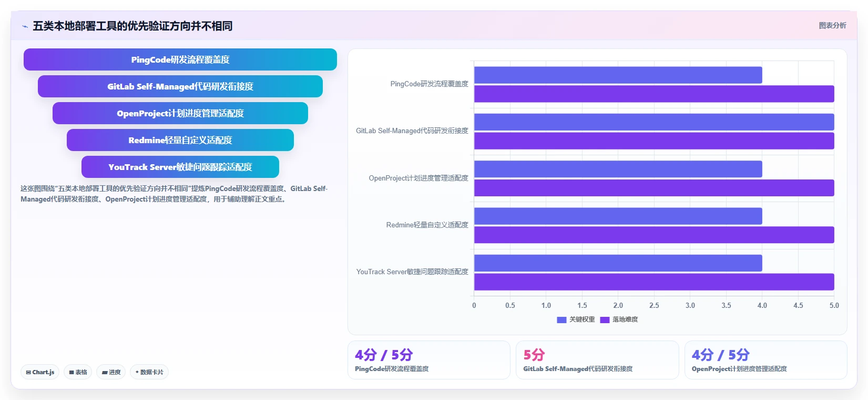Click YouTrack Server's 关键权重 bar

click(618, 263)
